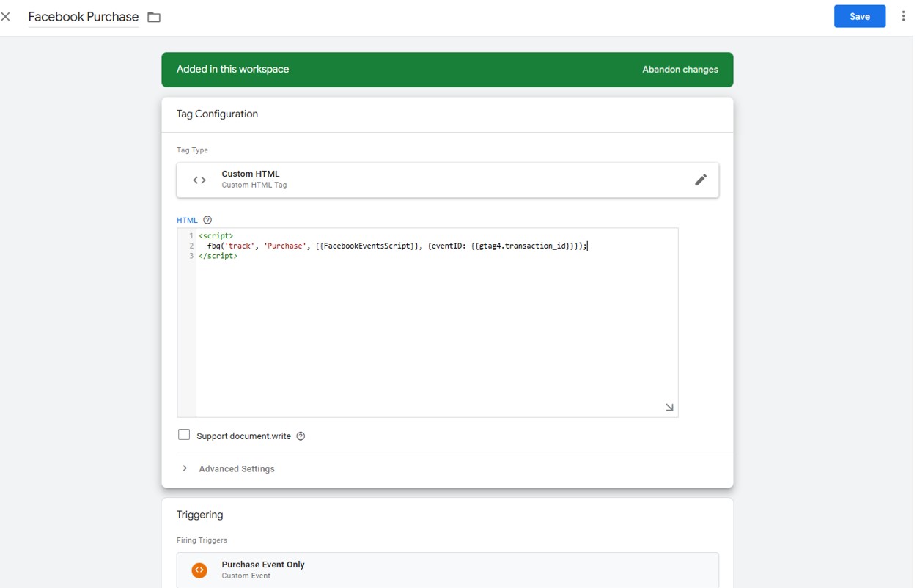Select the Custom HTML tag type card
Image resolution: width=917 pixels, height=588 pixels.
447,180
